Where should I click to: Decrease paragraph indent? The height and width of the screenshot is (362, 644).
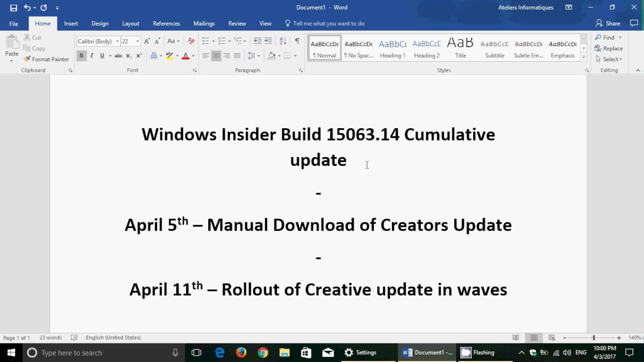coord(258,41)
